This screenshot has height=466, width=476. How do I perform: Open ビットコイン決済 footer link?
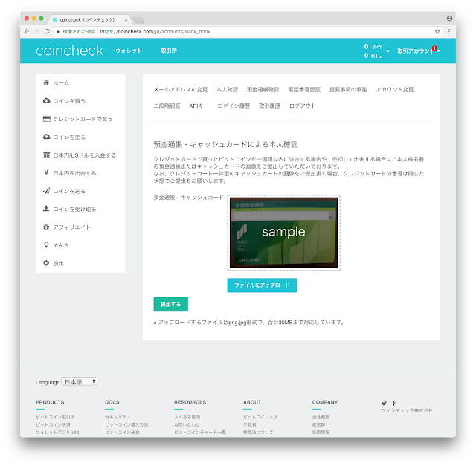53,424
